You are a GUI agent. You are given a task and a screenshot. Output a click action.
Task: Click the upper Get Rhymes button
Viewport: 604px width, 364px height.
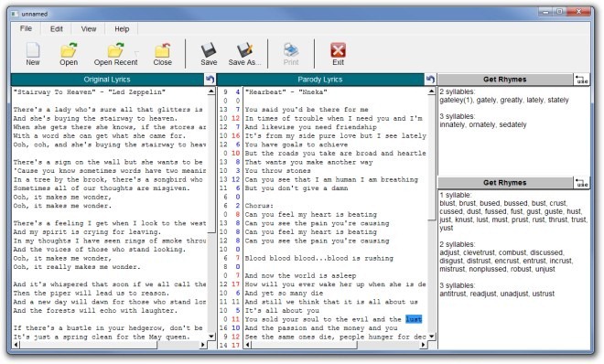click(x=505, y=80)
